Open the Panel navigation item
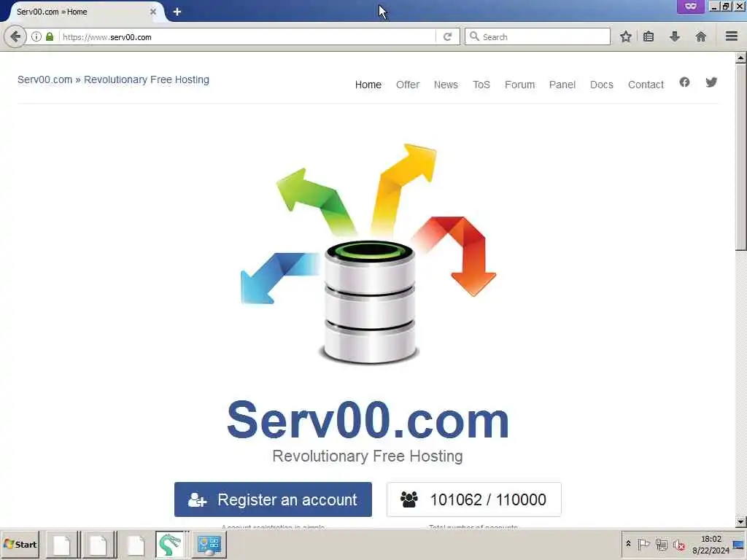Screen dimensions: 747x560 [x=562, y=85]
